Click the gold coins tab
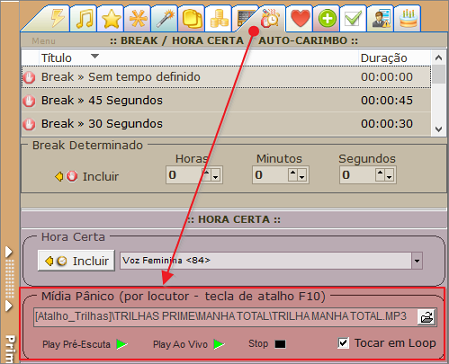This screenshot has height=364, width=449. pos(219,18)
